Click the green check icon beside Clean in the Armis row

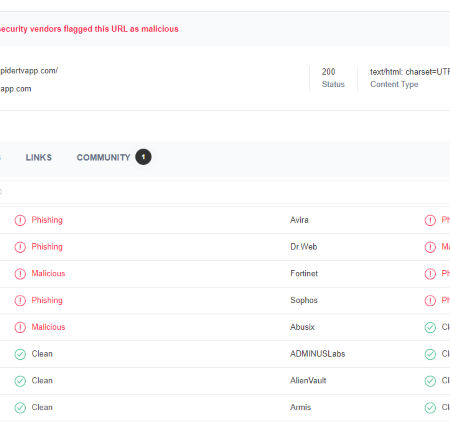tap(20, 407)
